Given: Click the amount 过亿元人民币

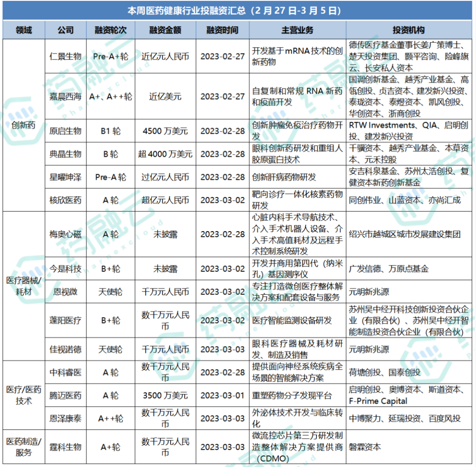Looking at the screenshot, I should (x=165, y=177).
